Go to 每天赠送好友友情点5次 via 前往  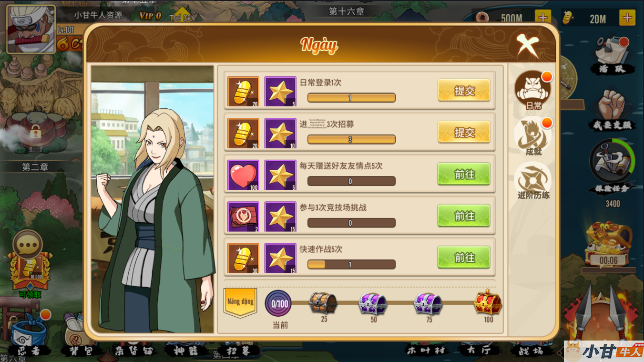click(x=464, y=174)
